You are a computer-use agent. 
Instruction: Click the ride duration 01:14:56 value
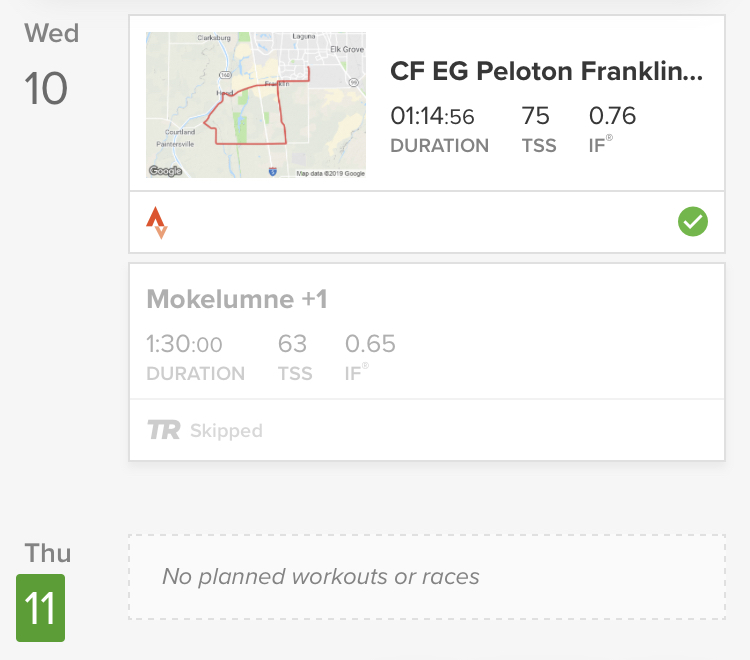(x=432, y=116)
